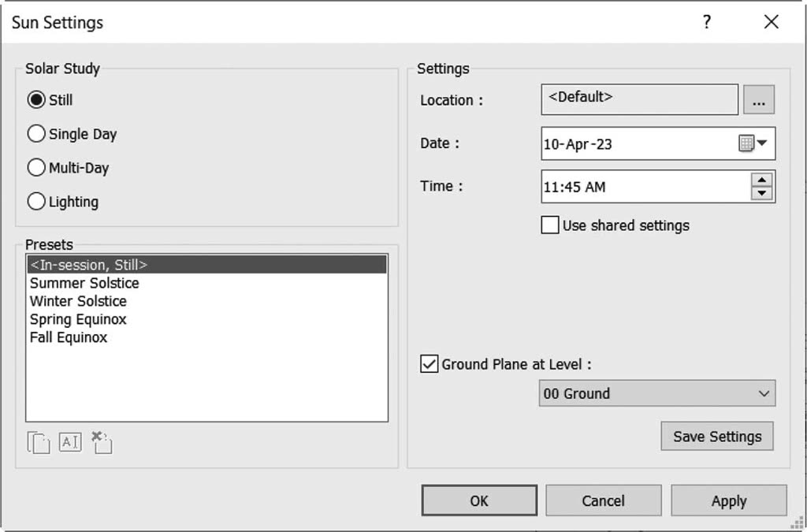Click the Cancel button
Viewport: 807px width, 532px height.
pos(603,500)
